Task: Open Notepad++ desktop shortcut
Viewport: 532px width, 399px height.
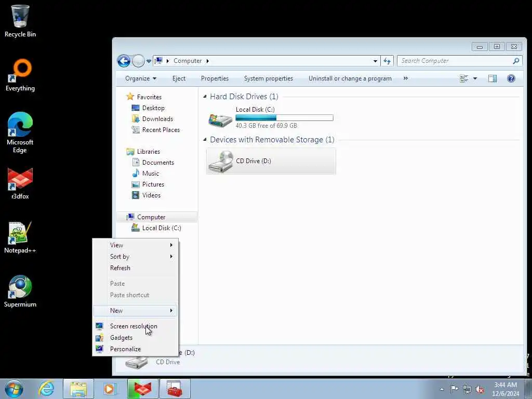Action: pos(20,237)
